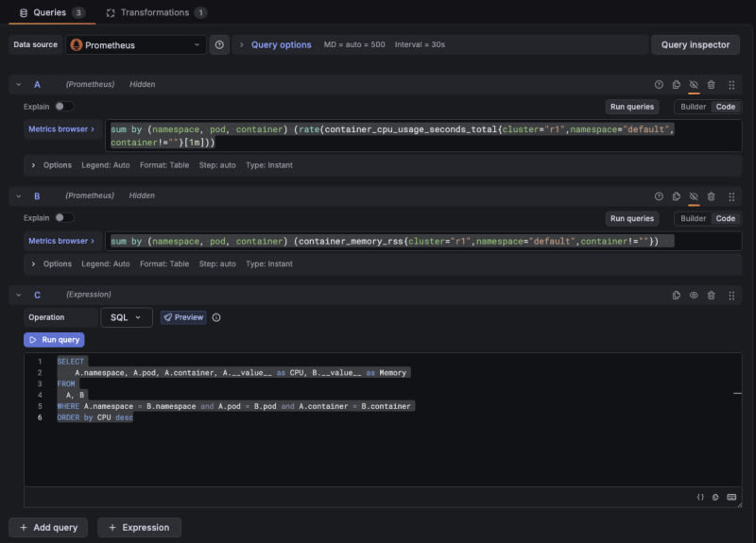Screen dimensions: 756x543
Task: Duplicate expression C with the copy icon
Action: (x=676, y=296)
